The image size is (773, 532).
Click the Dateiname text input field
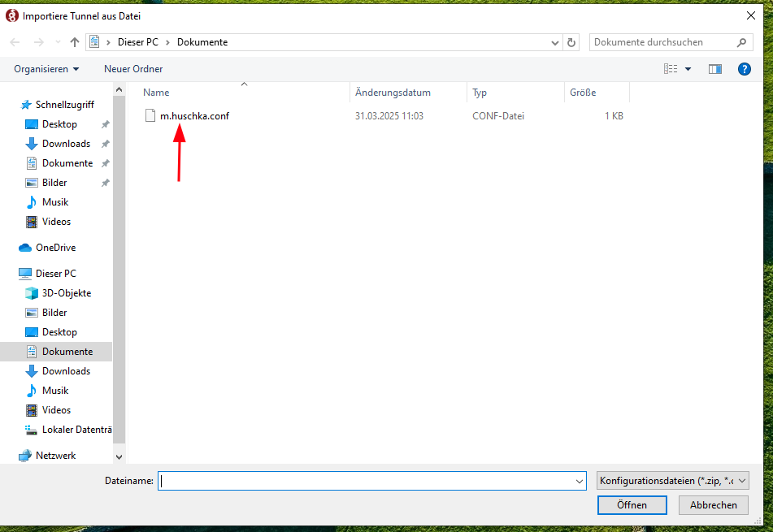pyautogui.click(x=366, y=481)
